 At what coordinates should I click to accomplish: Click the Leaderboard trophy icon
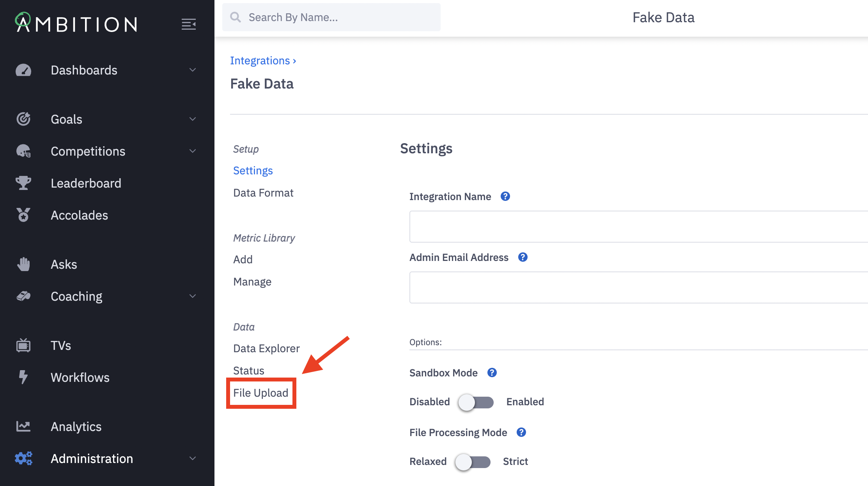pyautogui.click(x=23, y=183)
